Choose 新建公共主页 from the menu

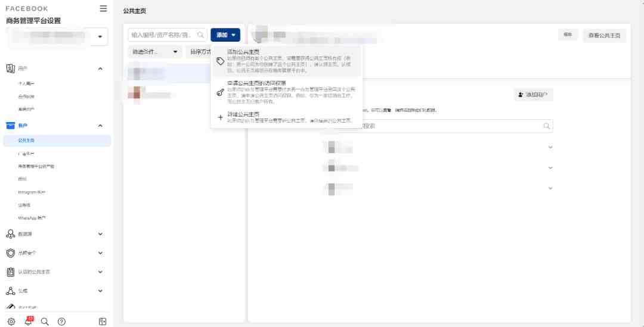click(x=287, y=117)
